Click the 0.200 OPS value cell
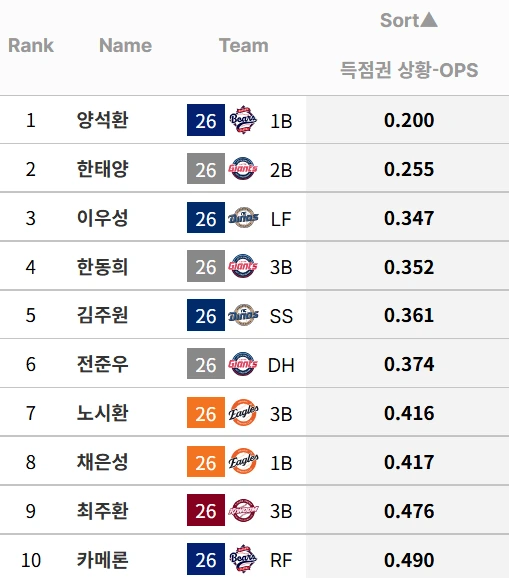Screen dimensions: 509x578 point(407,120)
